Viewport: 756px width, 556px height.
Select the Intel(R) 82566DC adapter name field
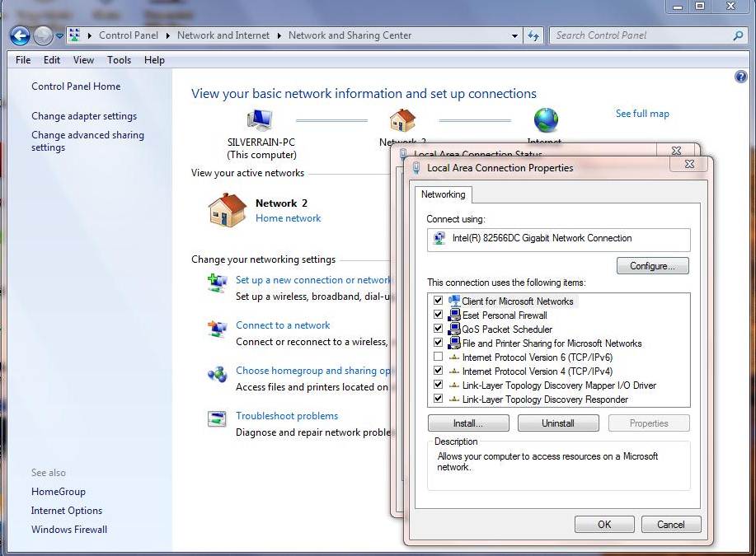pos(558,240)
